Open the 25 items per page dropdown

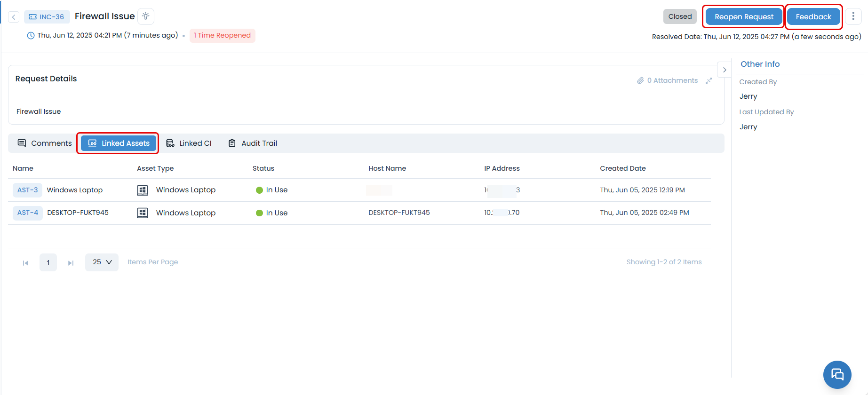click(x=102, y=262)
